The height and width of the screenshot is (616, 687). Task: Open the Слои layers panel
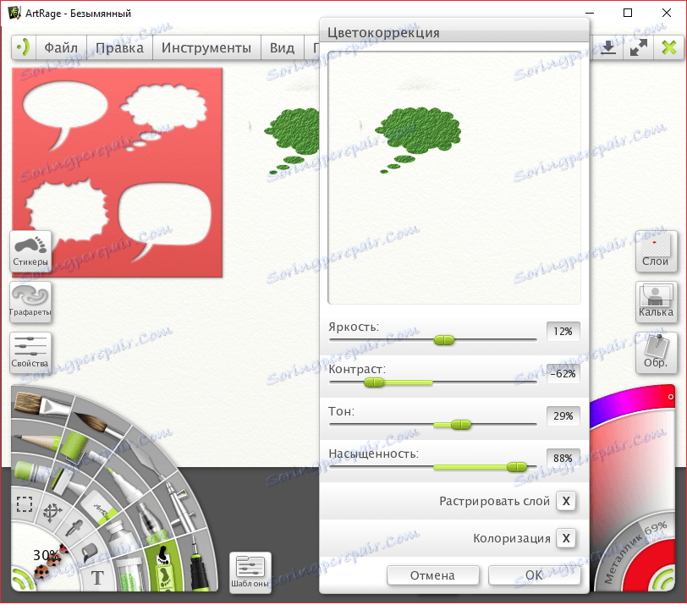[x=656, y=251]
